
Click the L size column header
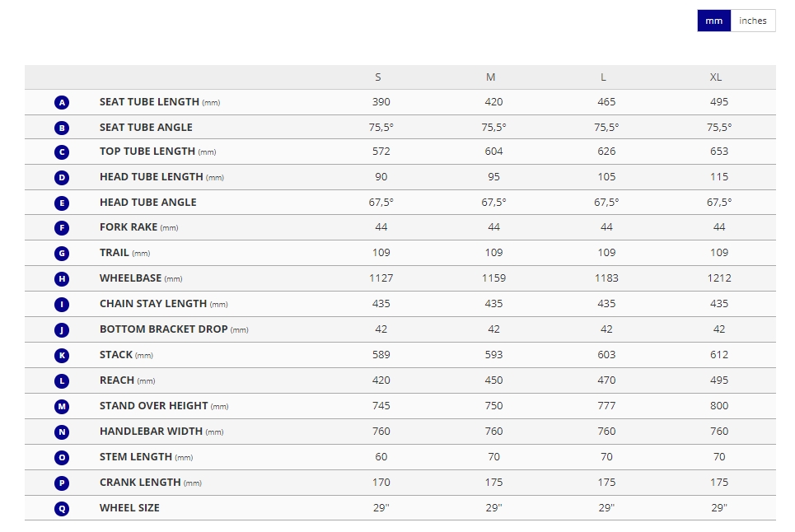603,77
